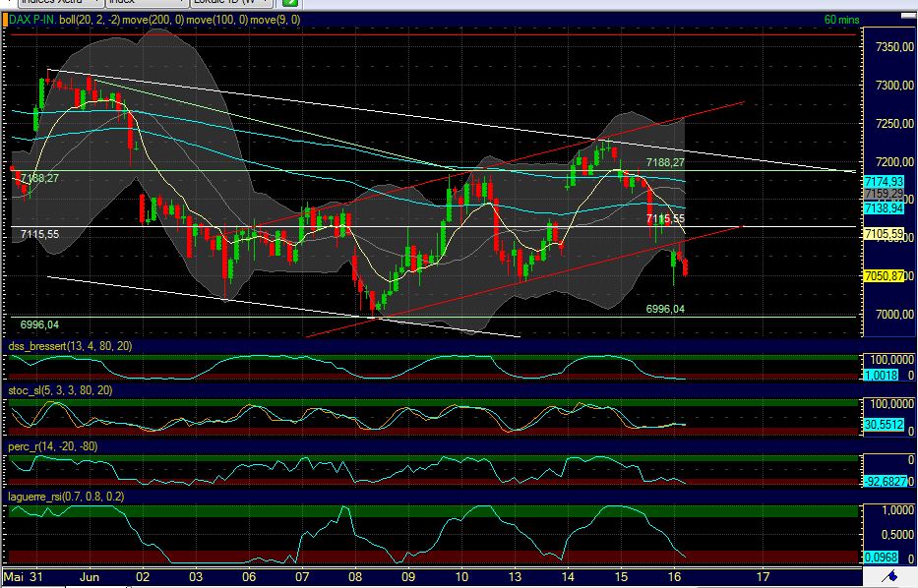Click the 0,0968 laguerre_rsi value tag

coord(882,558)
